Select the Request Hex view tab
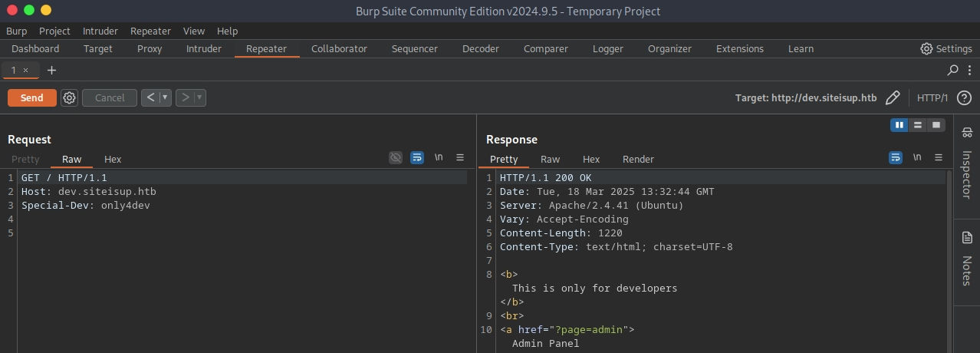980x353 pixels. point(113,159)
